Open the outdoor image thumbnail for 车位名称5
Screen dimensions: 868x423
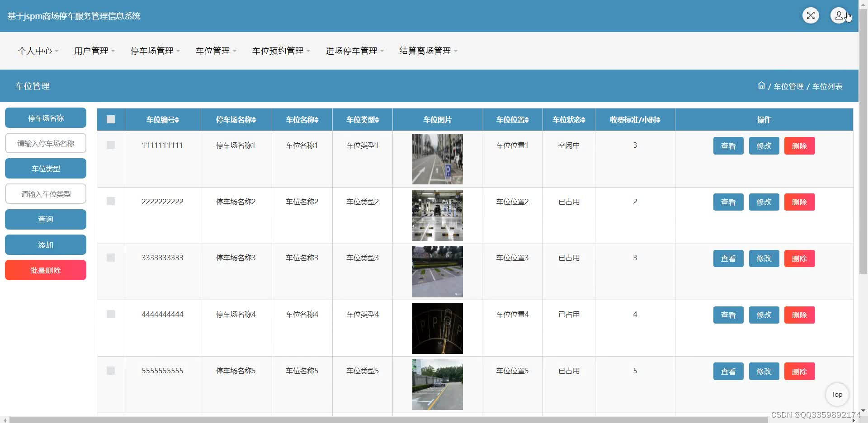[x=438, y=385]
